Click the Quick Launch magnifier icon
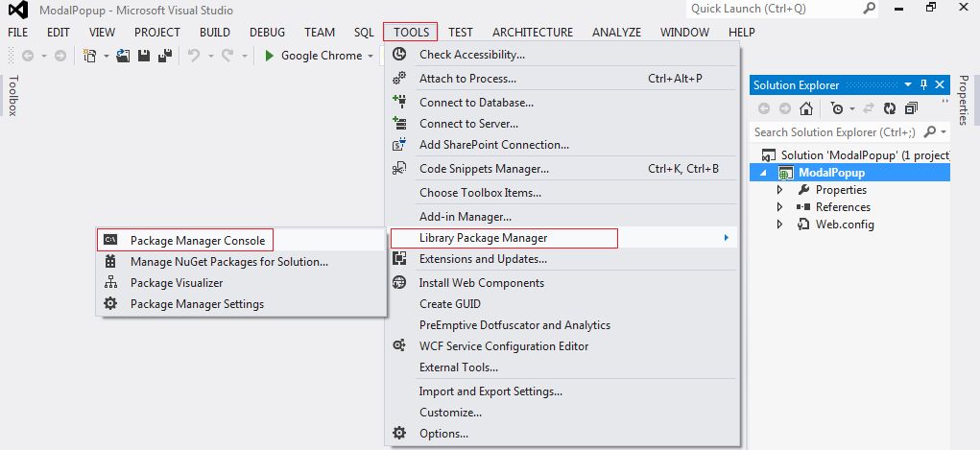The image size is (980, 450). click(870, 9)
